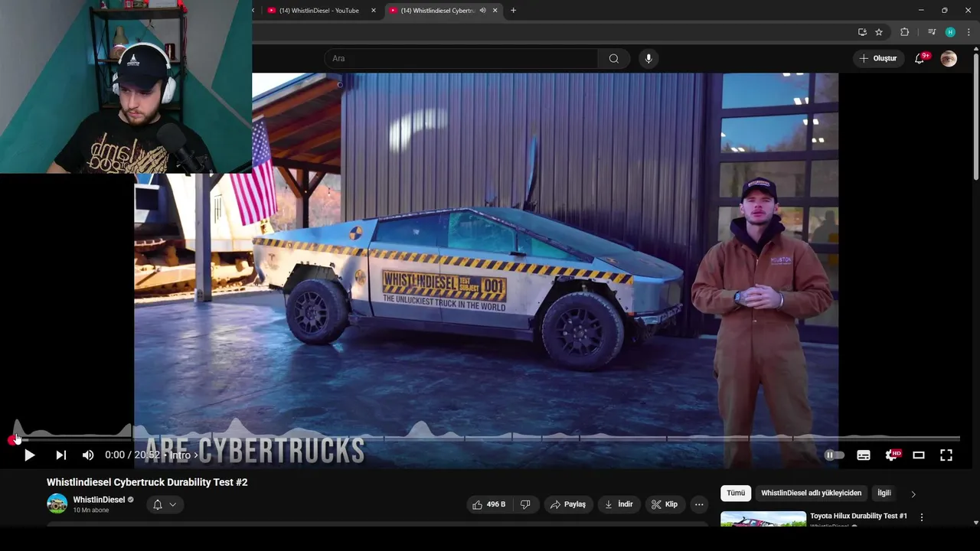
Task: Select the Tümü filter chip
Action: click(x=736, y=494)
